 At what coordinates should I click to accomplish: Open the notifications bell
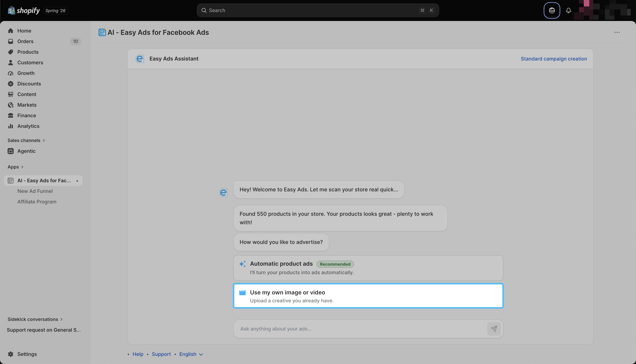568,10
